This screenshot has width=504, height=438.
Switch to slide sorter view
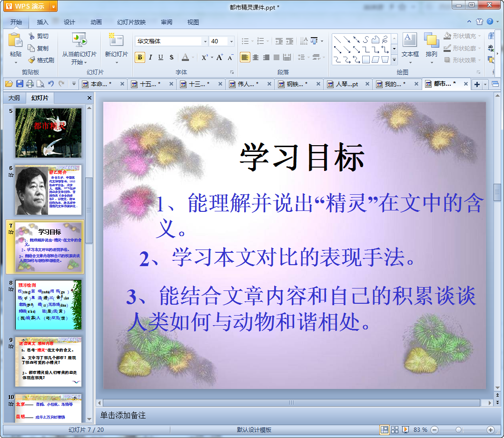click(395, 429)
